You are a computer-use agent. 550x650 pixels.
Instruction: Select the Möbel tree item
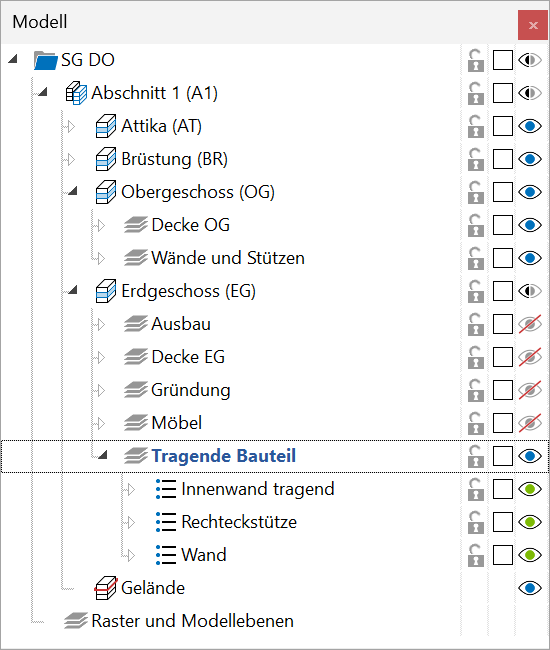point(177,423)
